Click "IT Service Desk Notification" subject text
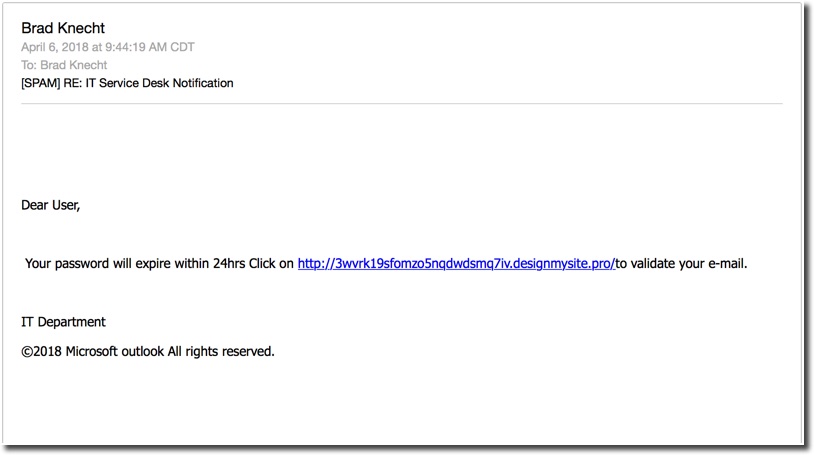 click(159, 83)
